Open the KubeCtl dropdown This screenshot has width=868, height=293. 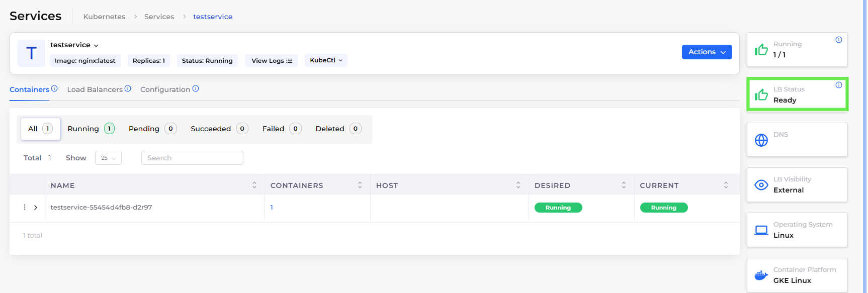pos(326,60)
